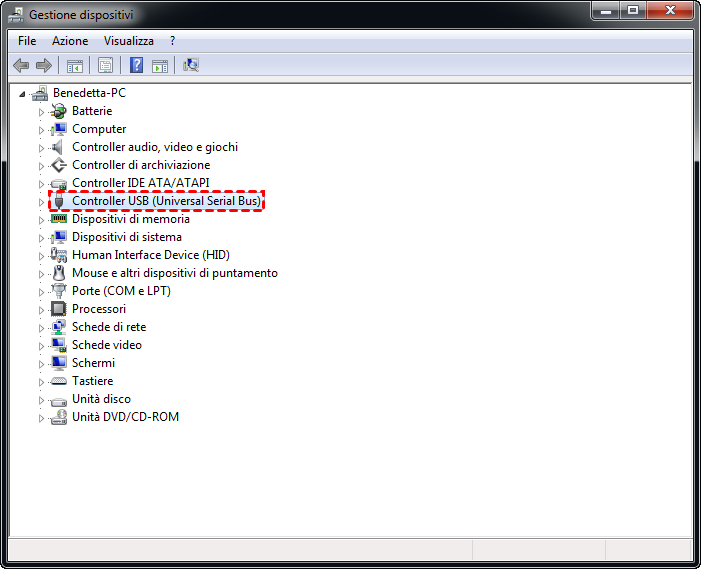
Task: Select Controller USB (Universal Serial Bus) label
Action: [x=166, y=201]
